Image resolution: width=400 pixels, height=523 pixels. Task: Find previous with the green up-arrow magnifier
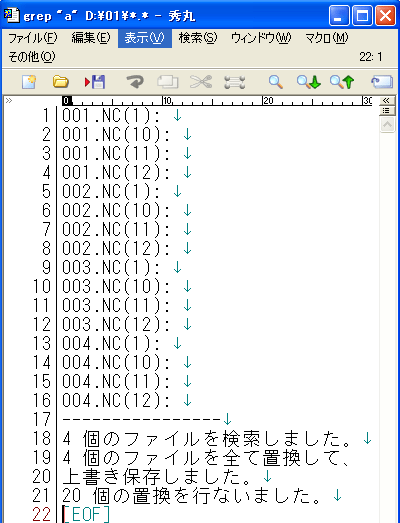click(x=342, y=82)
